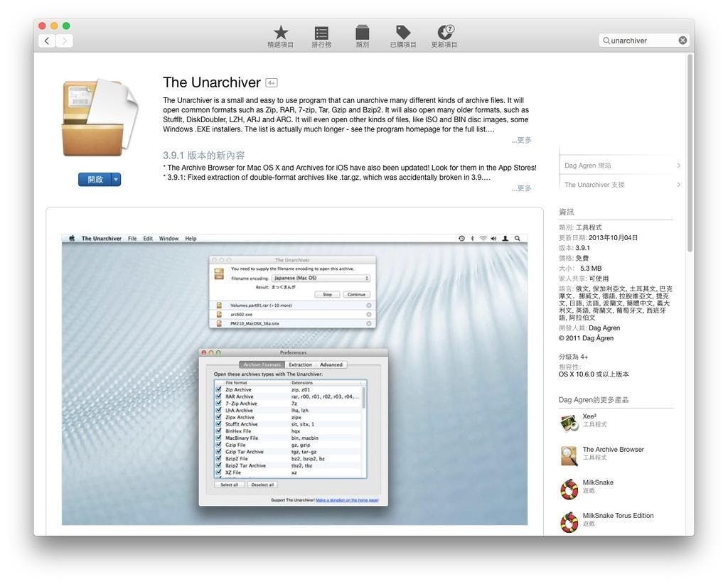
Task: Click the vertical scrollbar of the page
Action: tap(690, 153)
